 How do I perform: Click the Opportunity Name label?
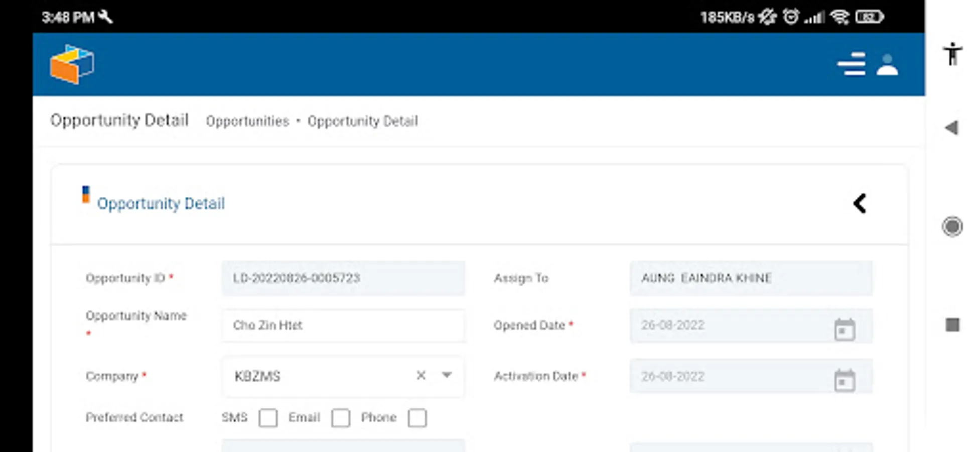[136, 316]
